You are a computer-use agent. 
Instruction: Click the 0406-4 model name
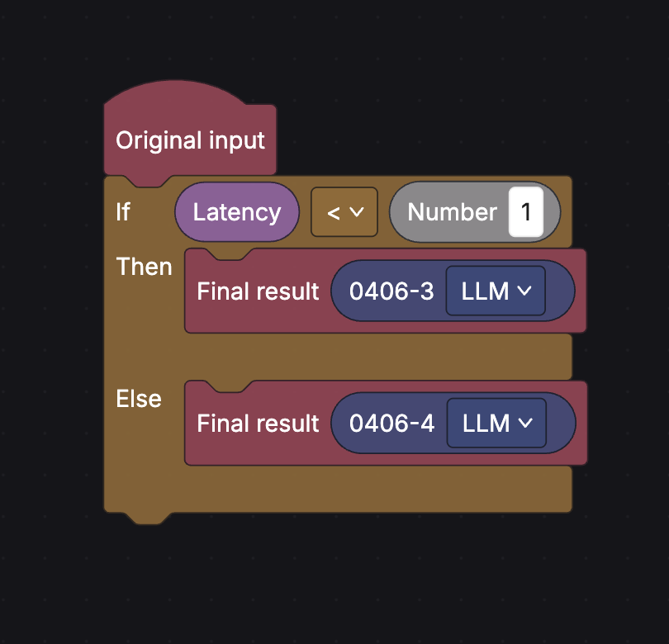point(391,424)
